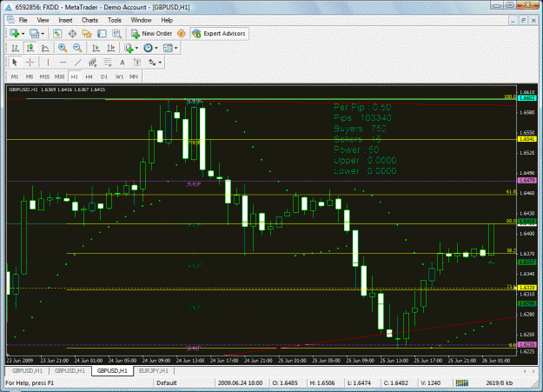Switch timeframe to H4
Image resolution: width=543 pixels, height=392 pixels.
click(x=89, y=77)
